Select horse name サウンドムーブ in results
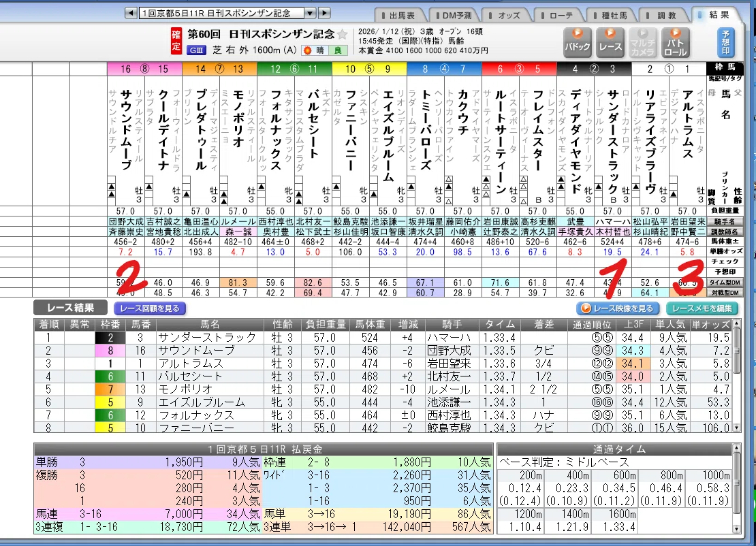 197,351
